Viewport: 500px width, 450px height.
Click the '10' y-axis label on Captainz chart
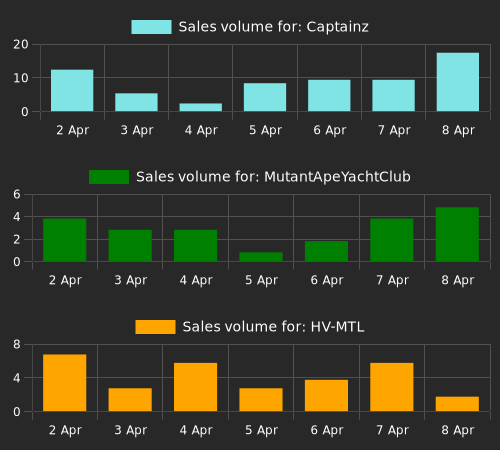(21, 78)
